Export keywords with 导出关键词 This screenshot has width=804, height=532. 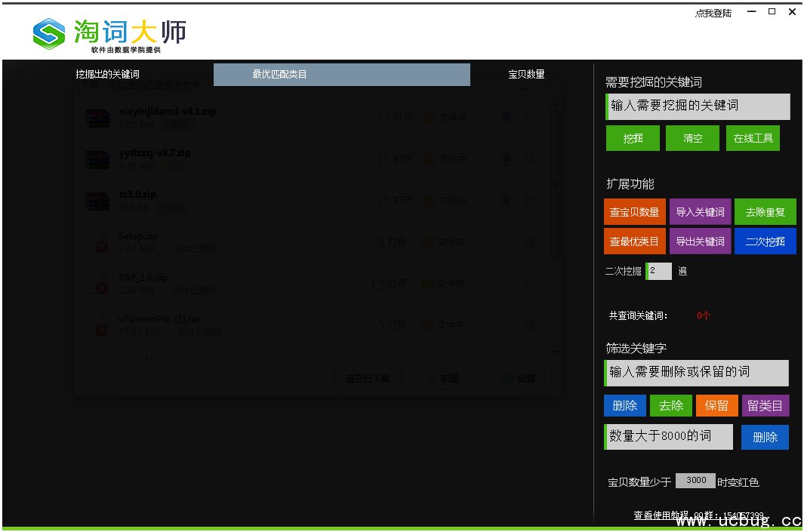coord(700,241)
